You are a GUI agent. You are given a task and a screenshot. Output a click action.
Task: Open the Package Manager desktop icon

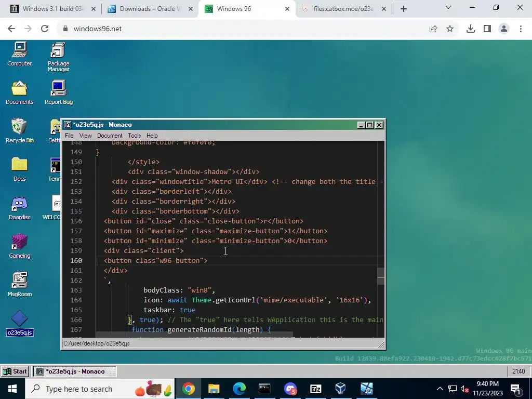[x=58, y=57]
